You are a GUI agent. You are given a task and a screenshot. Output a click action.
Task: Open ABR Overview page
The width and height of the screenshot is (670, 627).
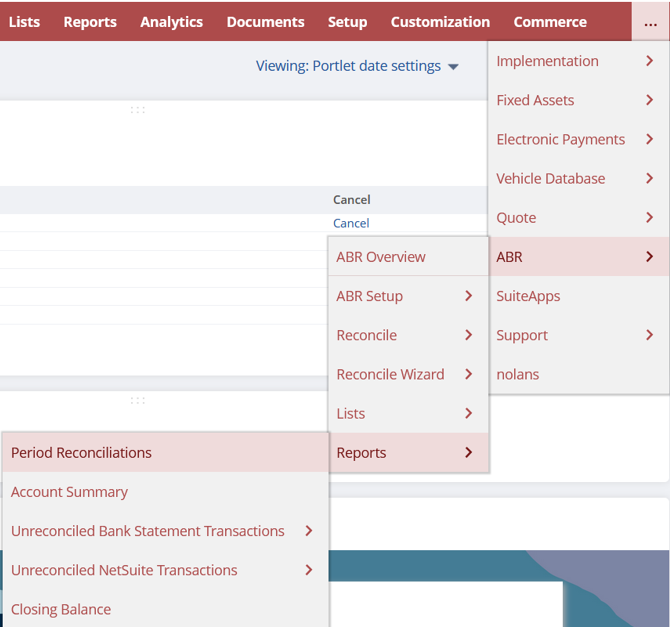[381, 257]
